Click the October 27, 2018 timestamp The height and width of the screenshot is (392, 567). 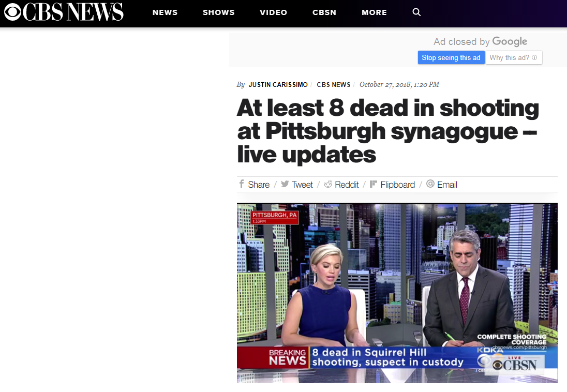(x=399, y=85)
